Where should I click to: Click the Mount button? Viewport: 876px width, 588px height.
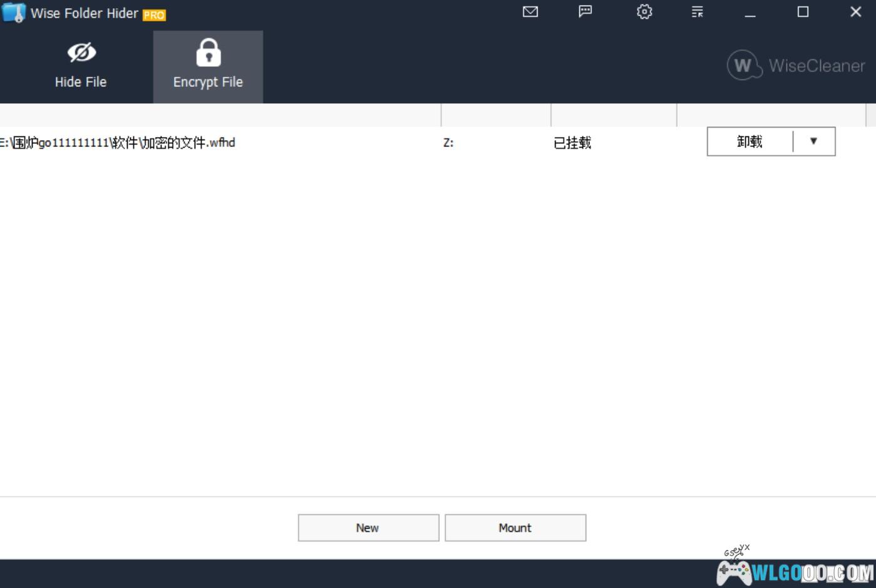click(x=515, y=528)
